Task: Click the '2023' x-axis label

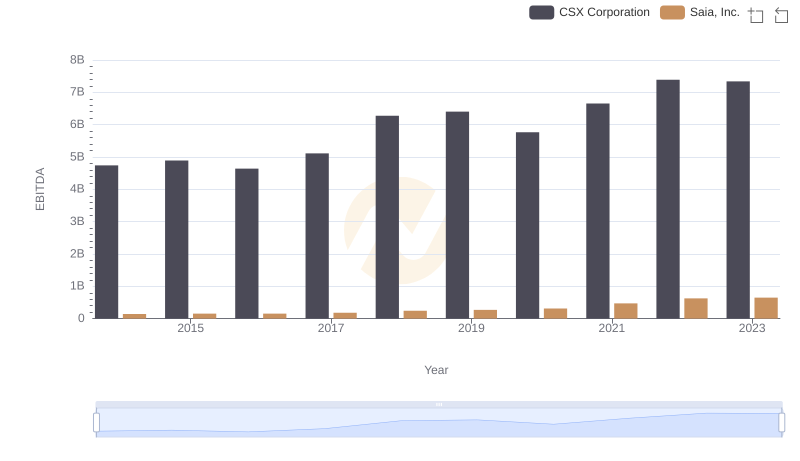Action: (x=752, y=328)
